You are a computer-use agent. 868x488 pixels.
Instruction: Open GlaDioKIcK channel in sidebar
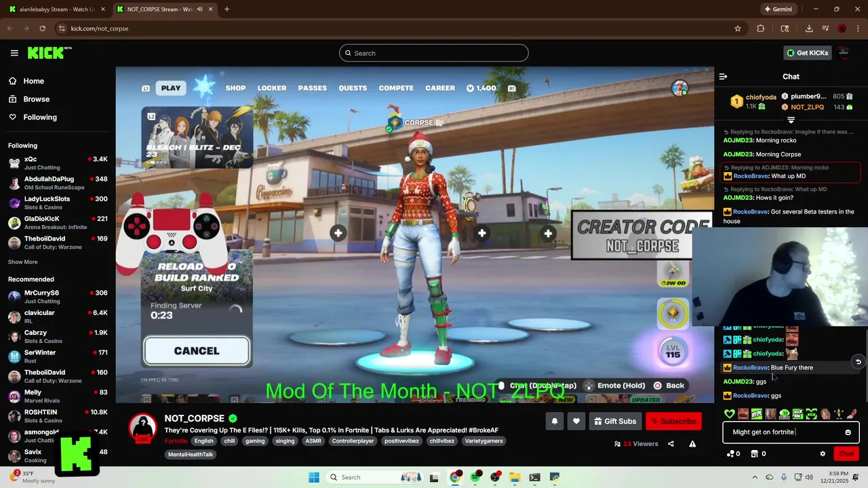pos(58,222)
